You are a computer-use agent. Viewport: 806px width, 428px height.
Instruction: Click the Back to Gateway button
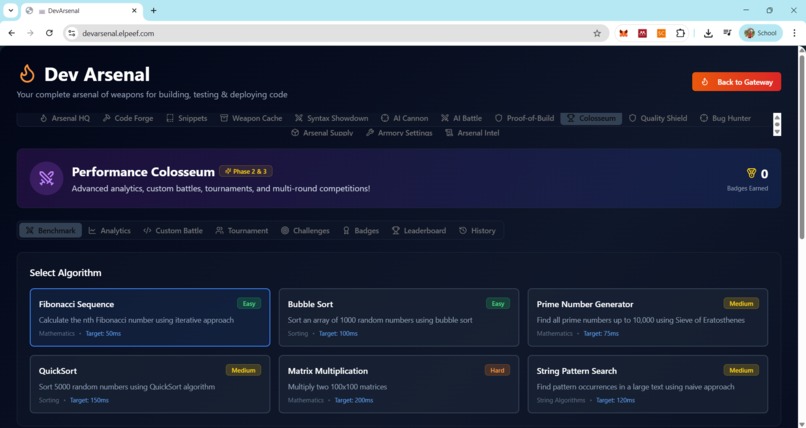736,82
